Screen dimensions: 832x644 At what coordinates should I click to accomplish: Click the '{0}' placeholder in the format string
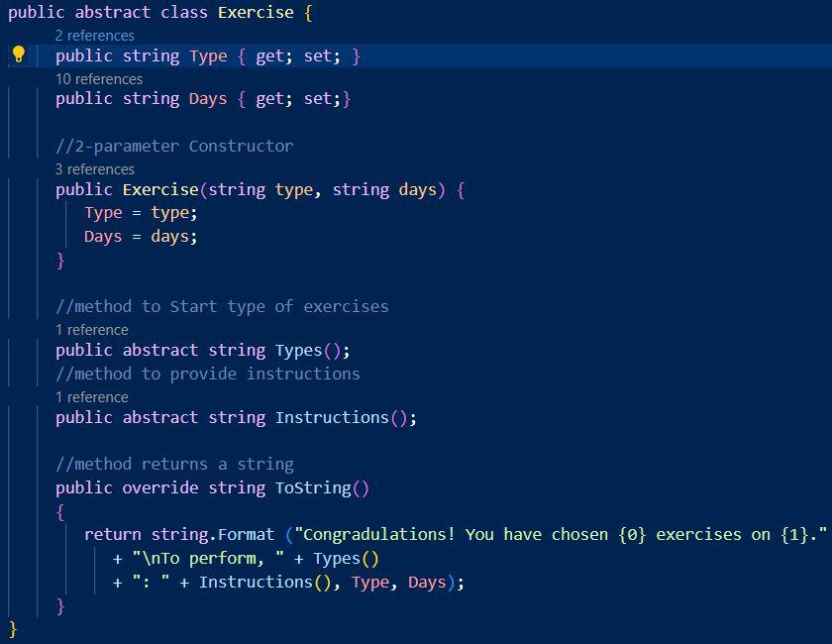pos(632,534)
